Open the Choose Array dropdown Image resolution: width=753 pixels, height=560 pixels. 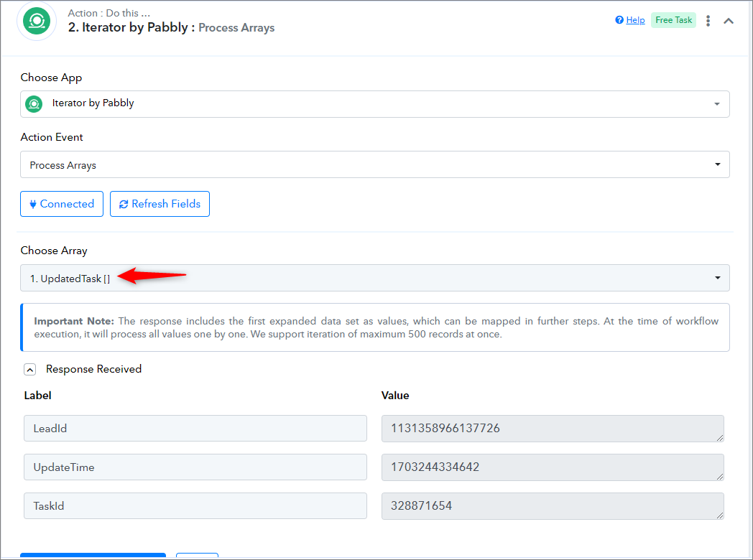click(x=374, y=278)
